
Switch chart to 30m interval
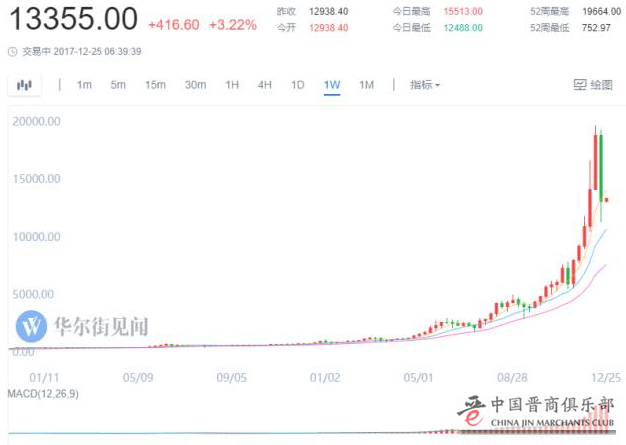[195, 85]
